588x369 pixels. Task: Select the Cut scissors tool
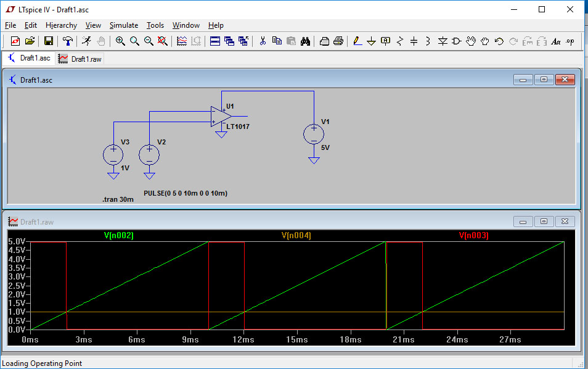tap(263, 41)
